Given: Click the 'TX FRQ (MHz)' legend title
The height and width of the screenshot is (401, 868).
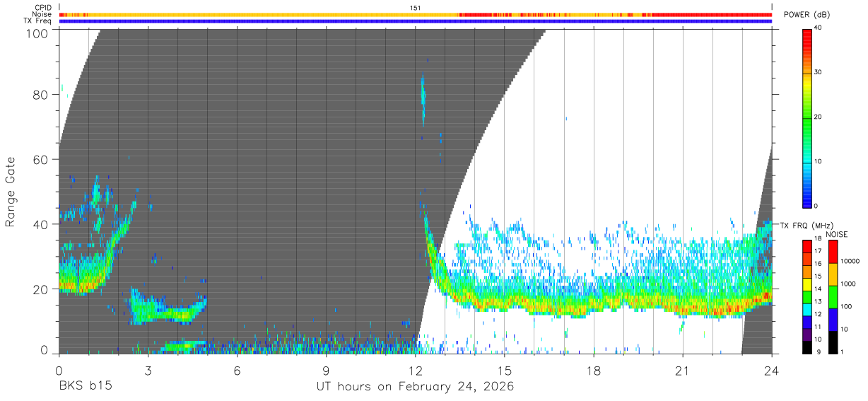Looking at the screenshot, I should 806,226.
